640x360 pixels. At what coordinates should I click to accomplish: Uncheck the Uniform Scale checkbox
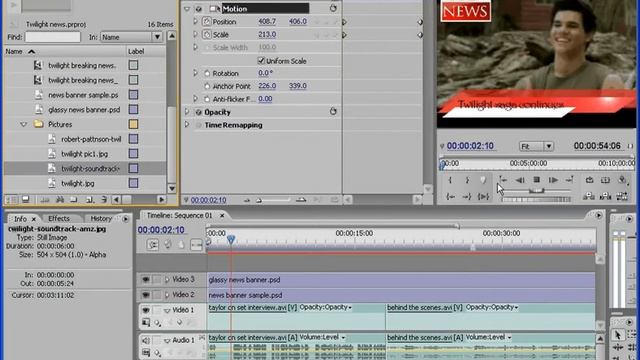[261, 61]
